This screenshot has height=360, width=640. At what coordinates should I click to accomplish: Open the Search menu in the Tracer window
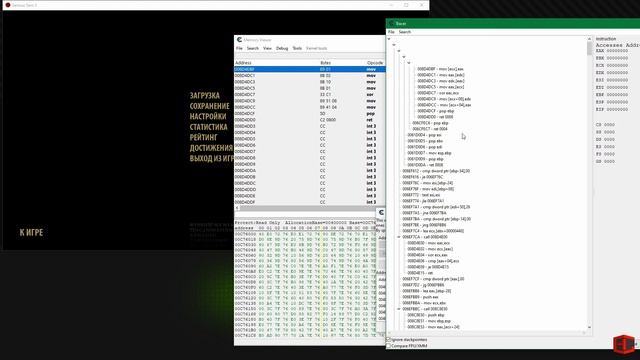[404, 32]
